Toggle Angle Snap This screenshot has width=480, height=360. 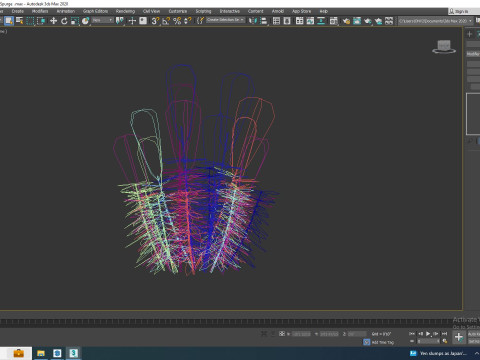tap(166, 21)
